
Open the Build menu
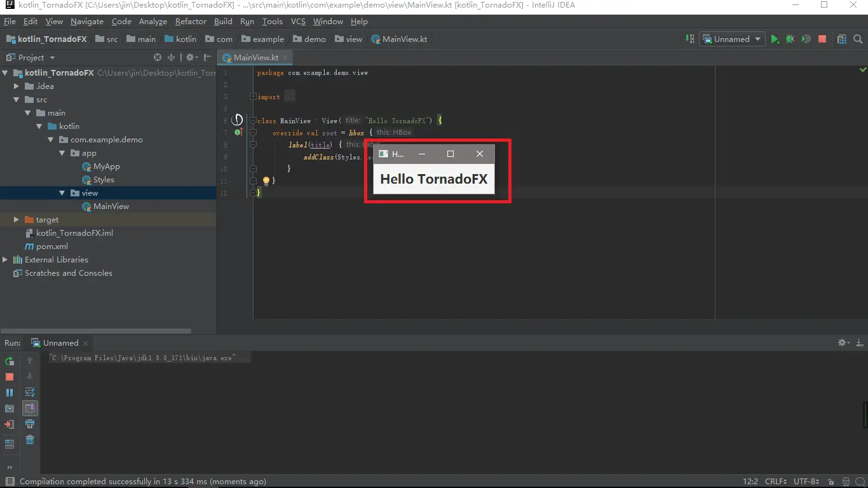point(223,21)
